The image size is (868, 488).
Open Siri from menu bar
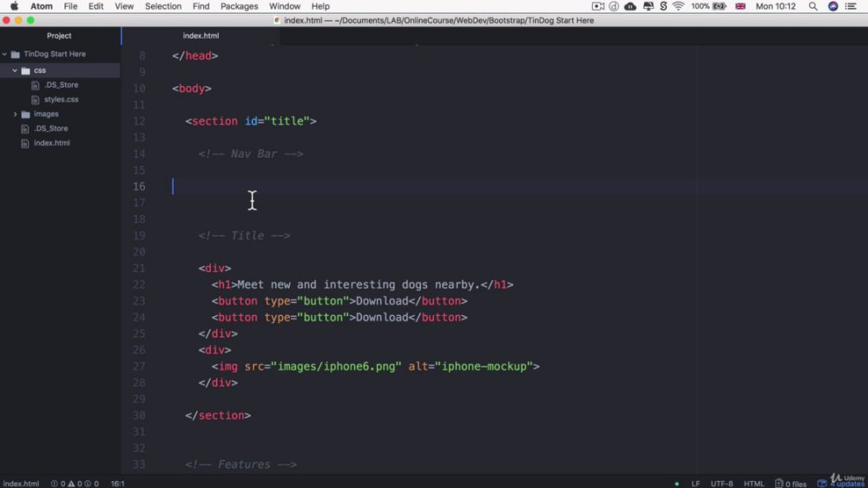[x=832, y=6]
